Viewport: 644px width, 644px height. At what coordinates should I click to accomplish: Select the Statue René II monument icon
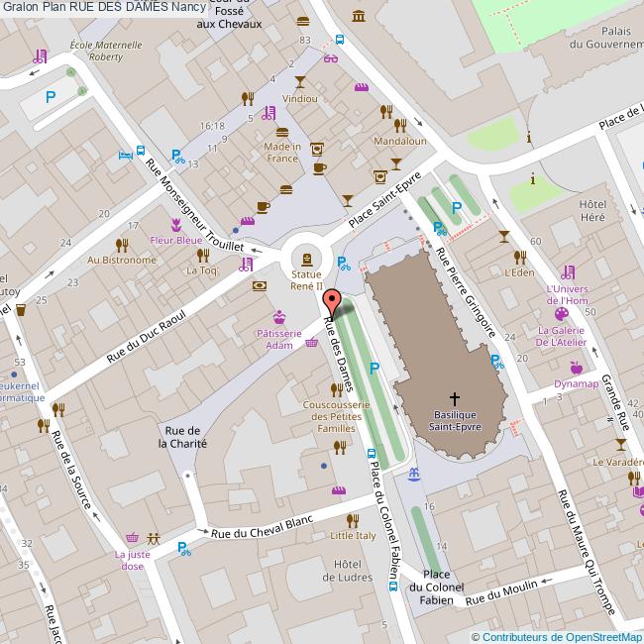click(x=305, y=259)
